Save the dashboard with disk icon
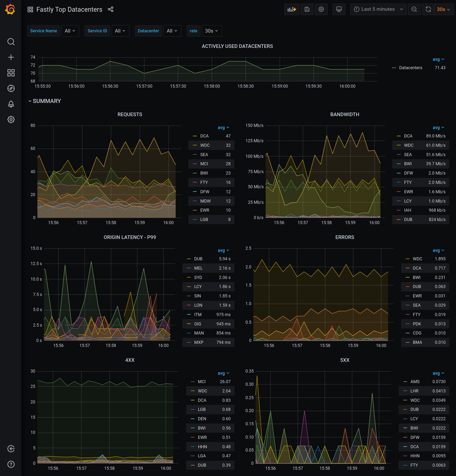The height and width of the screenshot is (476, 456). coord(307,10)
